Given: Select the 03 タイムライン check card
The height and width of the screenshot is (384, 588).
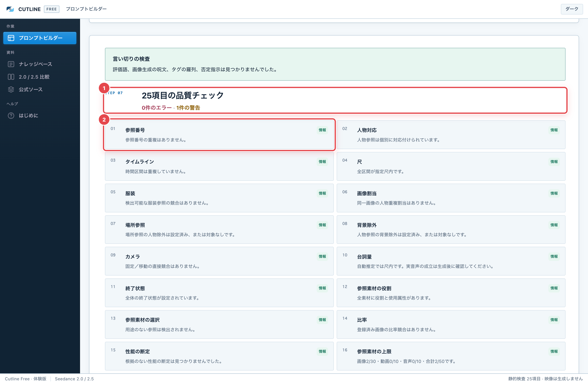Looking at the screenshot, I should (x=219, y=166).
